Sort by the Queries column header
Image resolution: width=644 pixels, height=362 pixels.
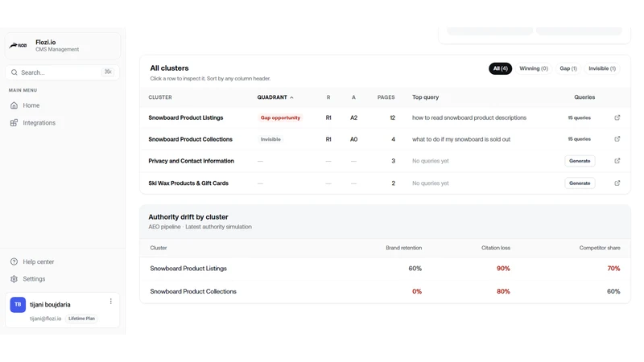pos(584,97)
